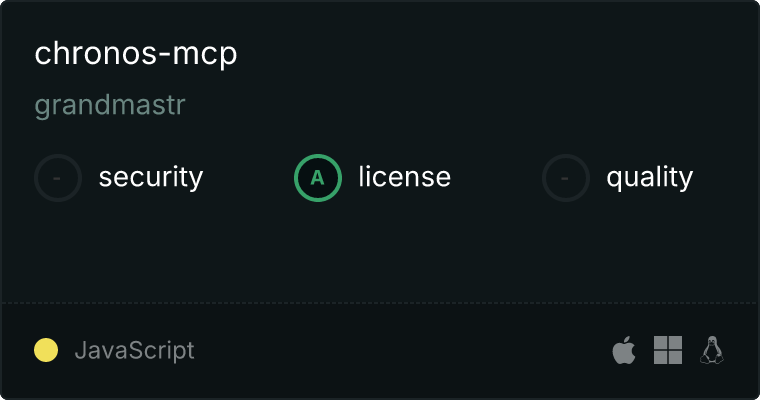760x400 pixels.
Task: Click the empty quality grade circle
Action: (566, 178)
